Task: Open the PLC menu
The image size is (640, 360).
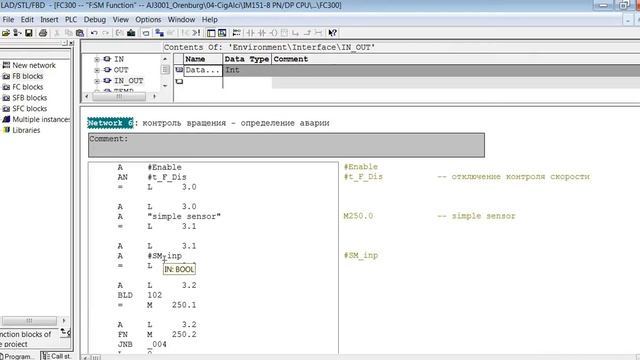Action: (x=71, y=20)
